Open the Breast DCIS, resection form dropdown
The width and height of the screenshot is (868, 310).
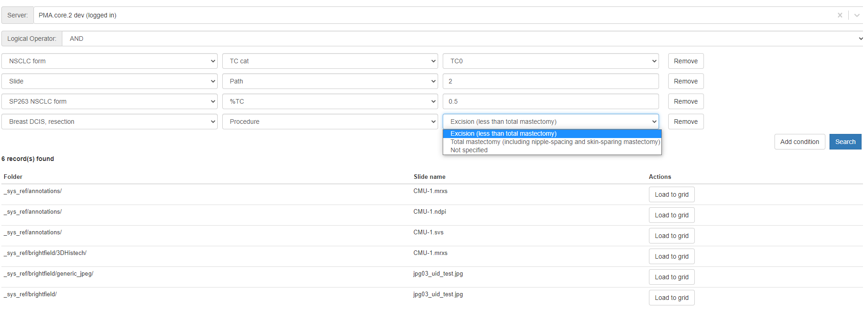(x=110, y=122)
